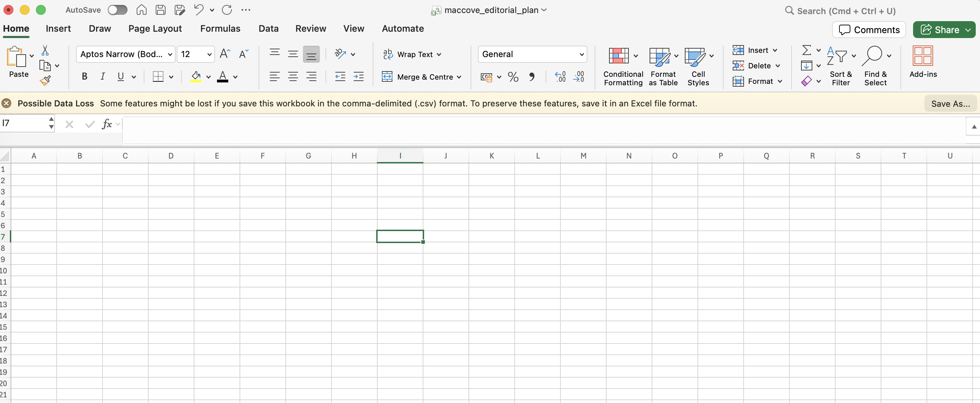Toggle Bold formatting
The width and height of the screenshot is (980, 403).
[x=85, y=76]
